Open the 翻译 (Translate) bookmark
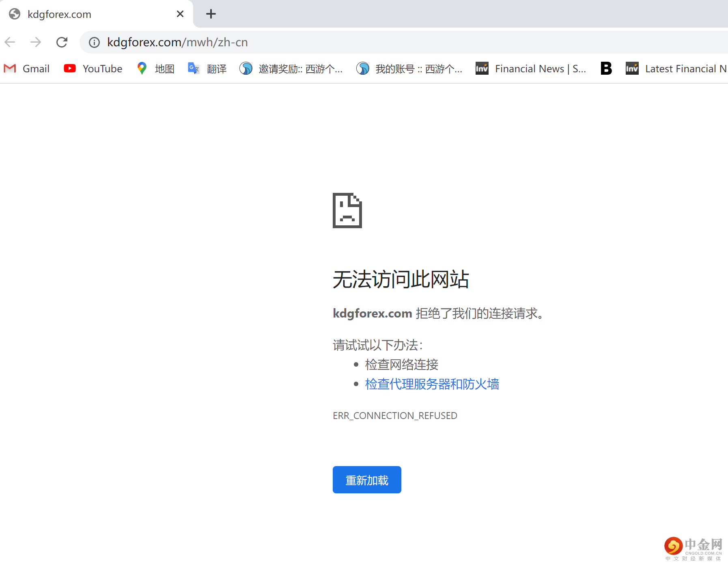The width and height of the screenshot is (728, 566). (207, 68)
